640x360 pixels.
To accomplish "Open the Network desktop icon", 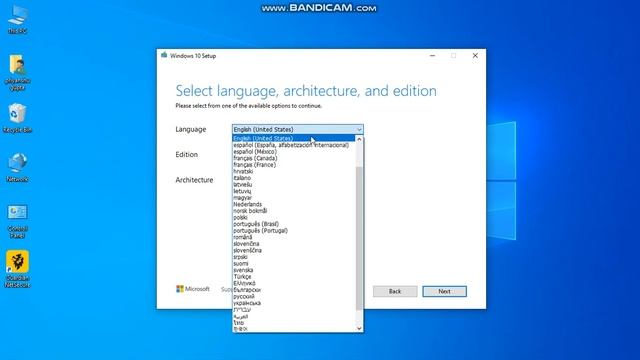I will click(18, 167).
